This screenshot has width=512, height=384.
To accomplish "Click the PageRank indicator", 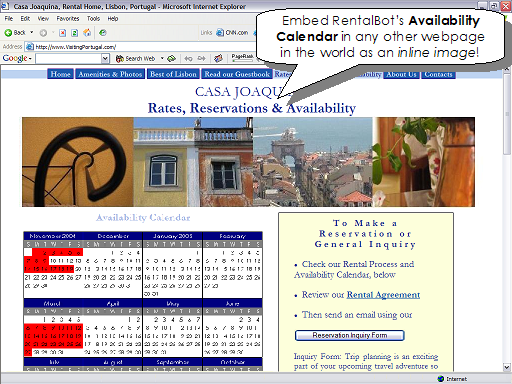I will (242, 57).
